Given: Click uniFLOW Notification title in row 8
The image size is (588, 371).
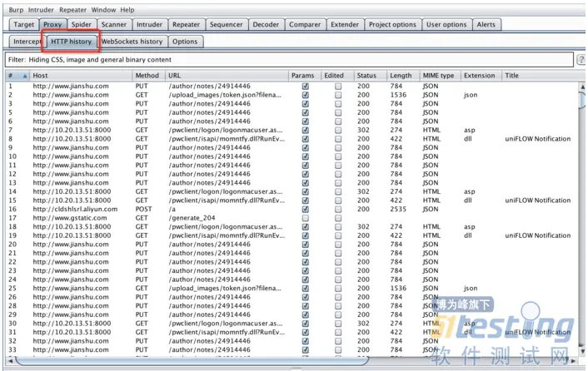Looking at the screenshot, I should tap(538, 139).
